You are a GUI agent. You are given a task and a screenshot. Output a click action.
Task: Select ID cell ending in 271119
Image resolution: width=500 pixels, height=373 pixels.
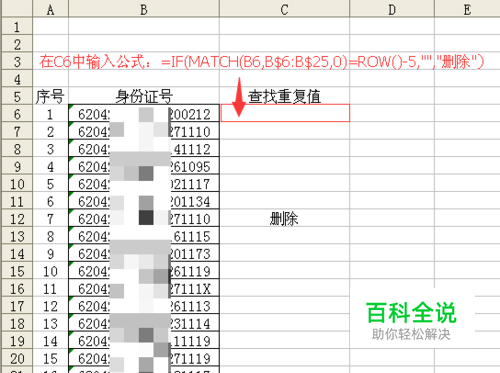tap(144, 358)
